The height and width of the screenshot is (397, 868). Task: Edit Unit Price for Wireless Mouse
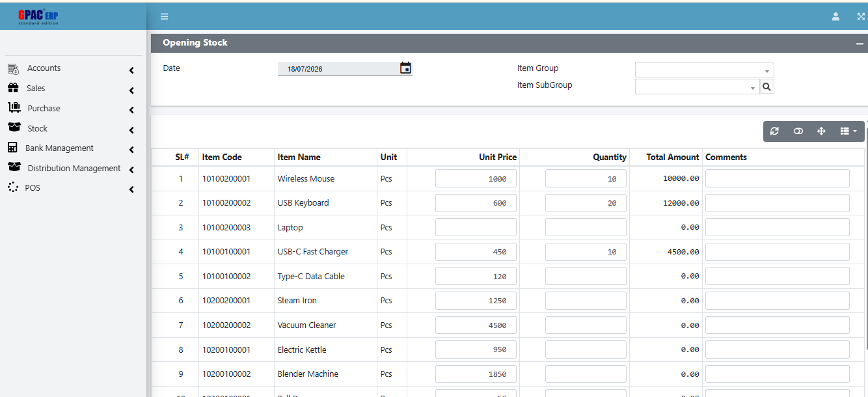[x=476, y=178]
